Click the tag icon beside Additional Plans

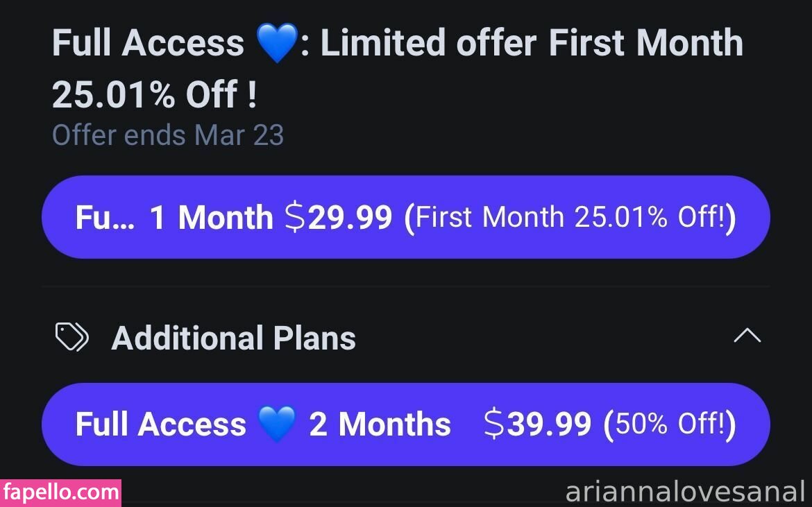(x=72, y=338)
